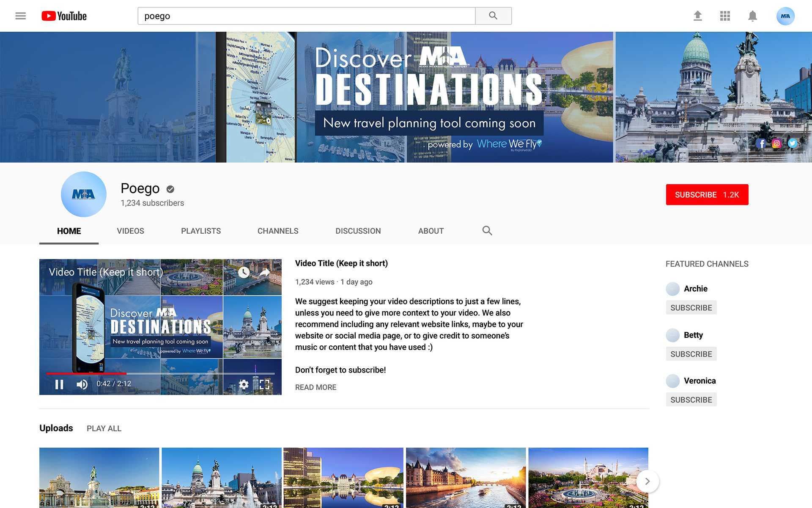
Task: Open second upload thumbnail with green dome
Action: (x=222, y=478)
